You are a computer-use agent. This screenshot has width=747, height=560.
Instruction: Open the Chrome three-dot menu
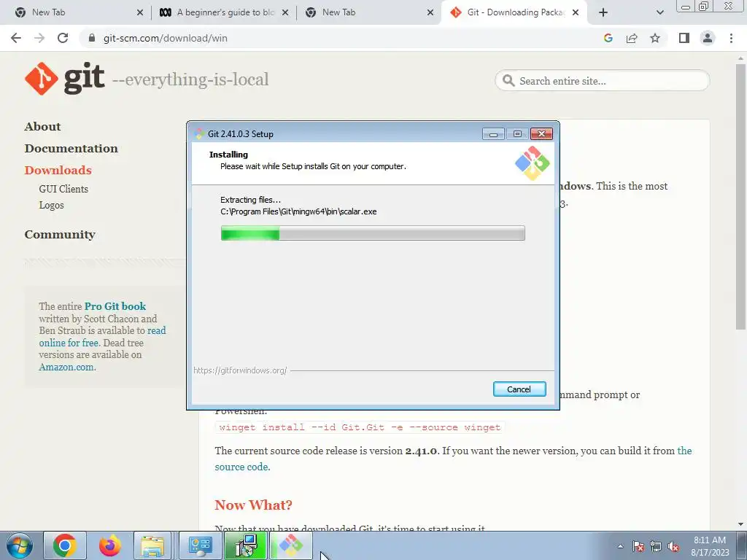pyautogui.click(x=731, y=38)
